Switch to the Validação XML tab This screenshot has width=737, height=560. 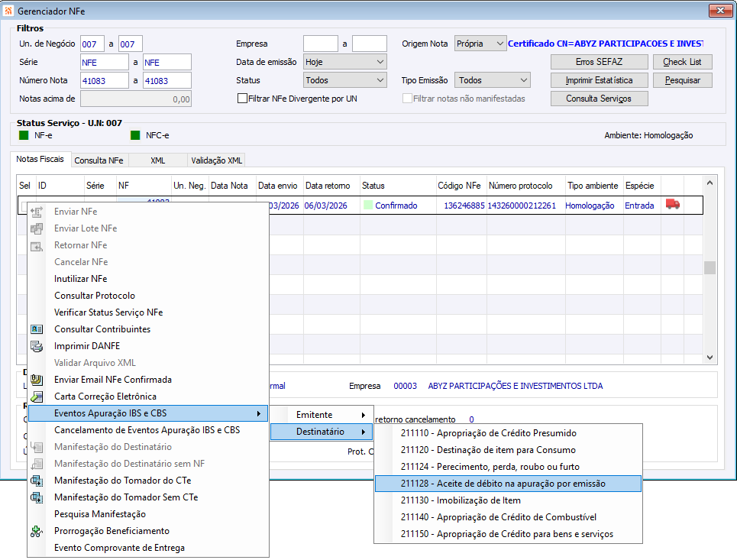point(216,160)
